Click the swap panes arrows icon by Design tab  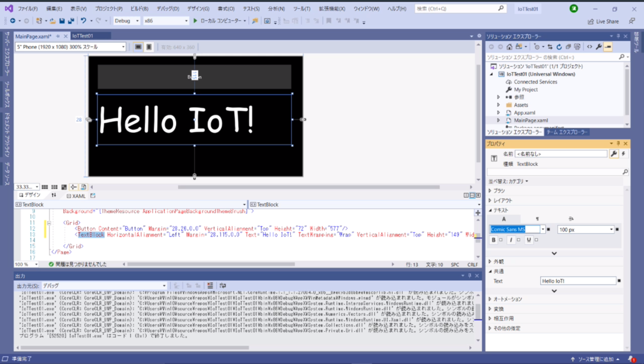tap(54, 195)
